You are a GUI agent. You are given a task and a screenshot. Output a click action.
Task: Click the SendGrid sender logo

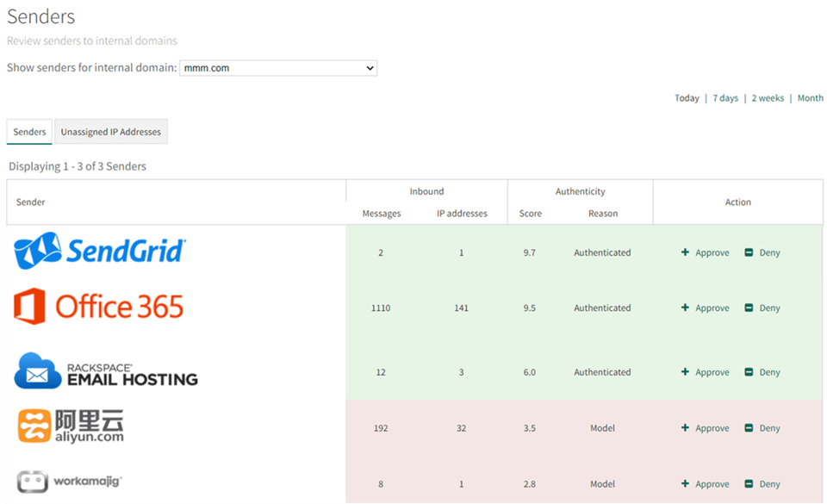(x=100, y=251)
